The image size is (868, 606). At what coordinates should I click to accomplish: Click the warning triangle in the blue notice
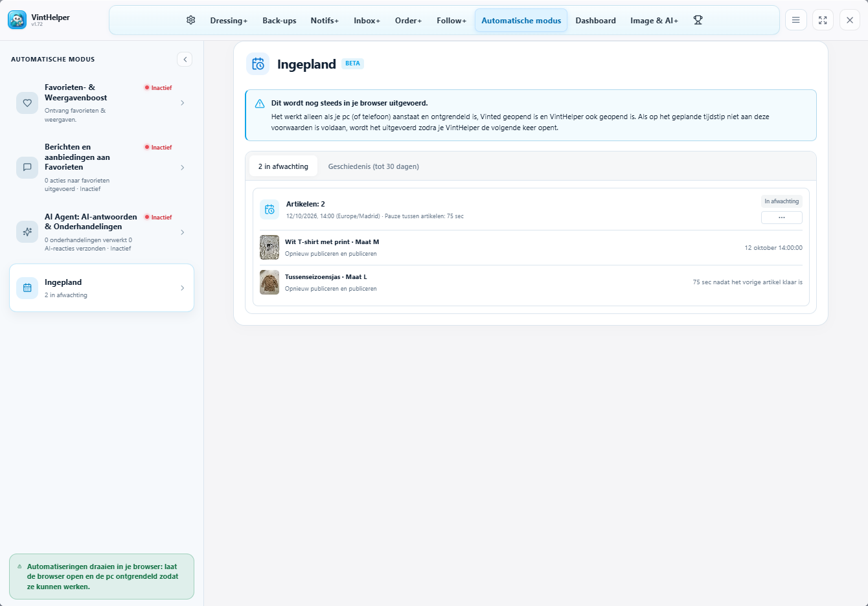click(260, 104)
